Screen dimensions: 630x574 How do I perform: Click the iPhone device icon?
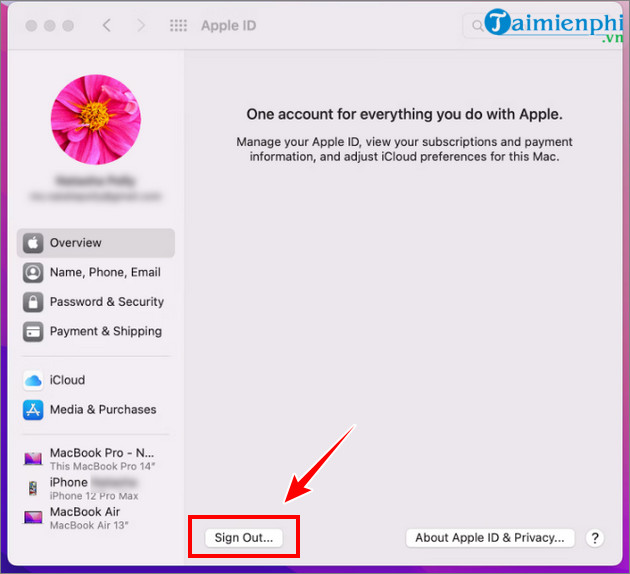pyautogui.click(x=33, y=488)
